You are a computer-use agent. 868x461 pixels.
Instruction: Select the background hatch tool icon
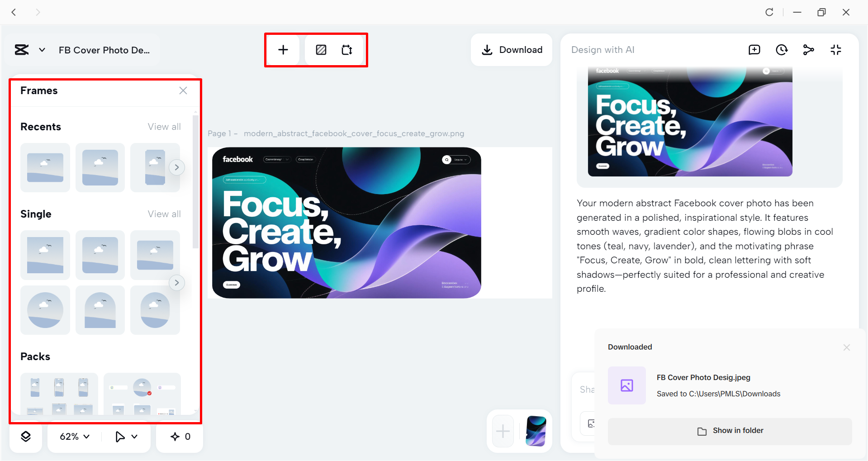pos(321,50)
